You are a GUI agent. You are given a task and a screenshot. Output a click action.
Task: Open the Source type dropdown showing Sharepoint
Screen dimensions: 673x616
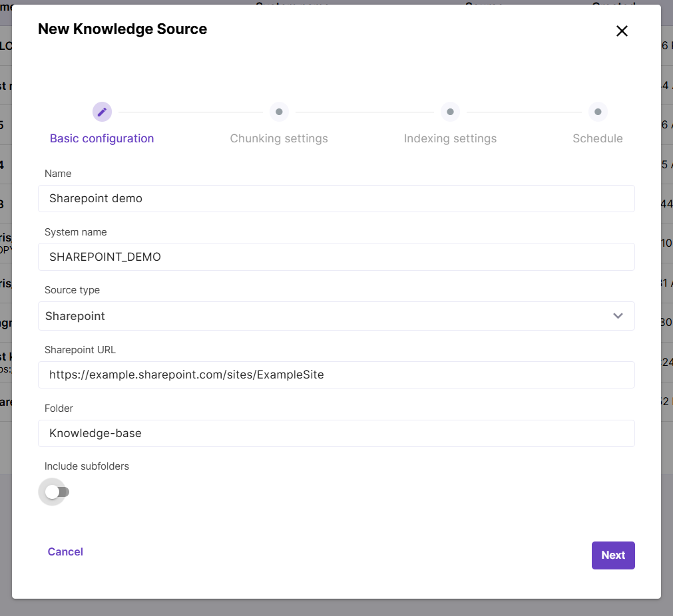click(326, 316)
